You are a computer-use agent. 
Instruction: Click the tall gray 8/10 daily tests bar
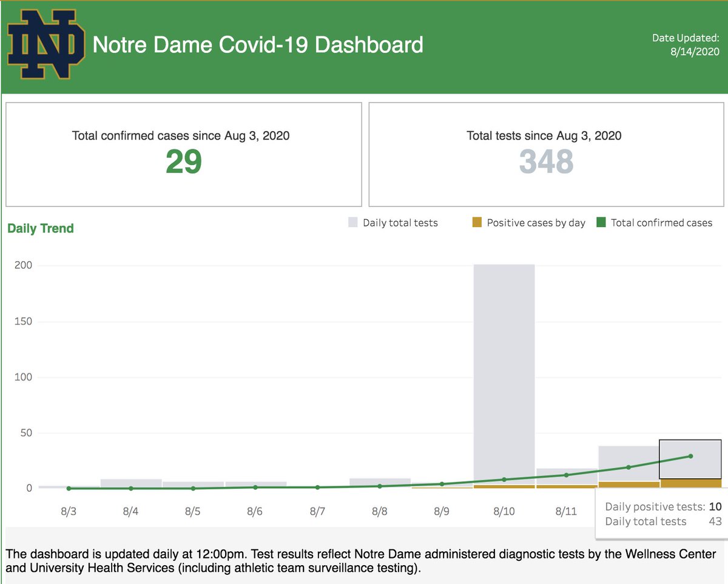[504, 373]
